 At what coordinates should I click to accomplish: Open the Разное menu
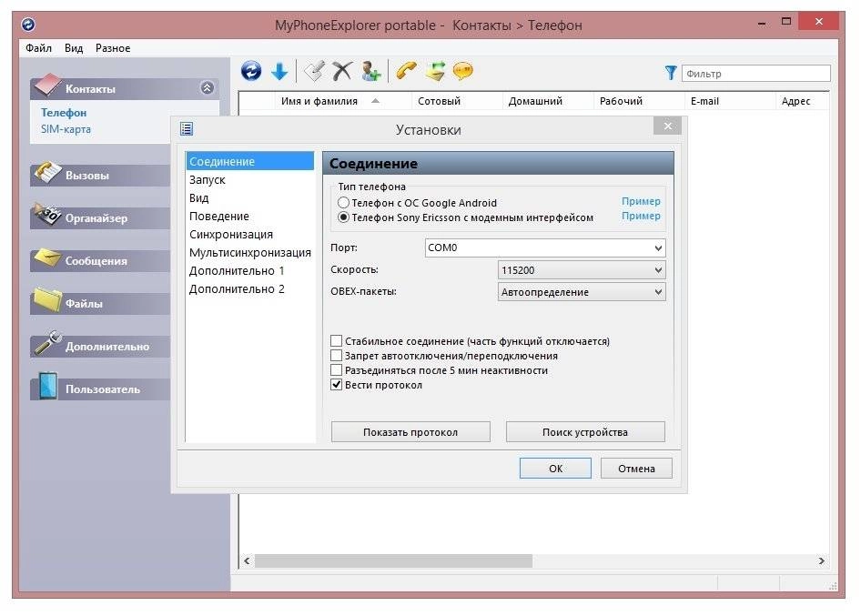[113, 47]
